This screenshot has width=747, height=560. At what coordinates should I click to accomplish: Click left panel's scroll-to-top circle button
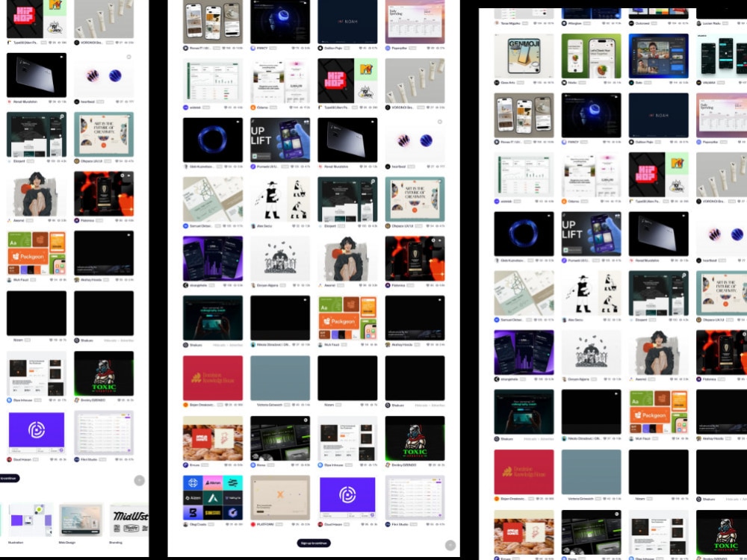[139, 480]
